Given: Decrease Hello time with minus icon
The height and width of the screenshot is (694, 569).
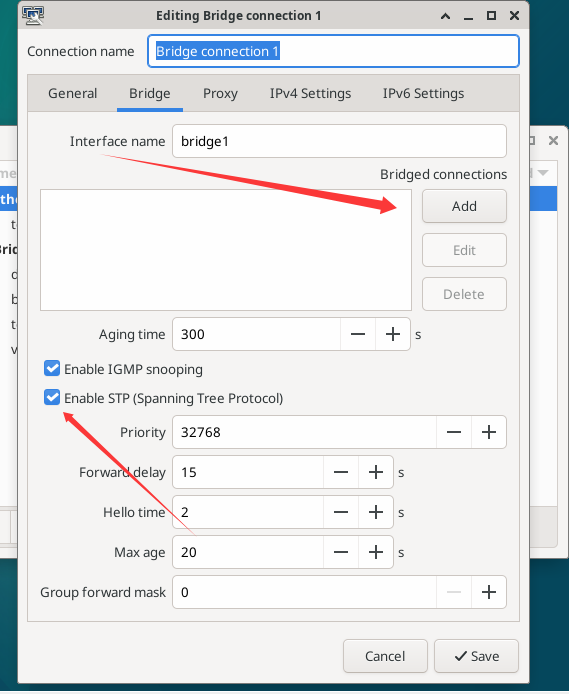Looking at the screenshot, I should pos(341,512).
